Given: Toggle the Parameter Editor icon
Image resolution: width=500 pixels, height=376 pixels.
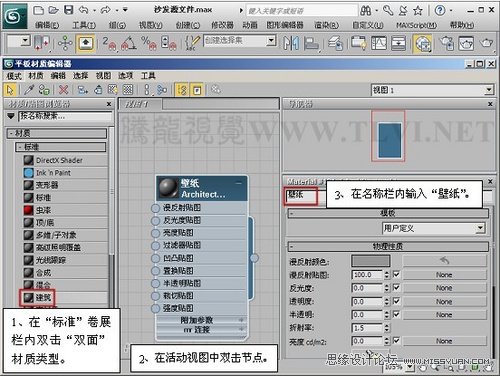Looking at the screenshot, I should (x=197, y=90).
